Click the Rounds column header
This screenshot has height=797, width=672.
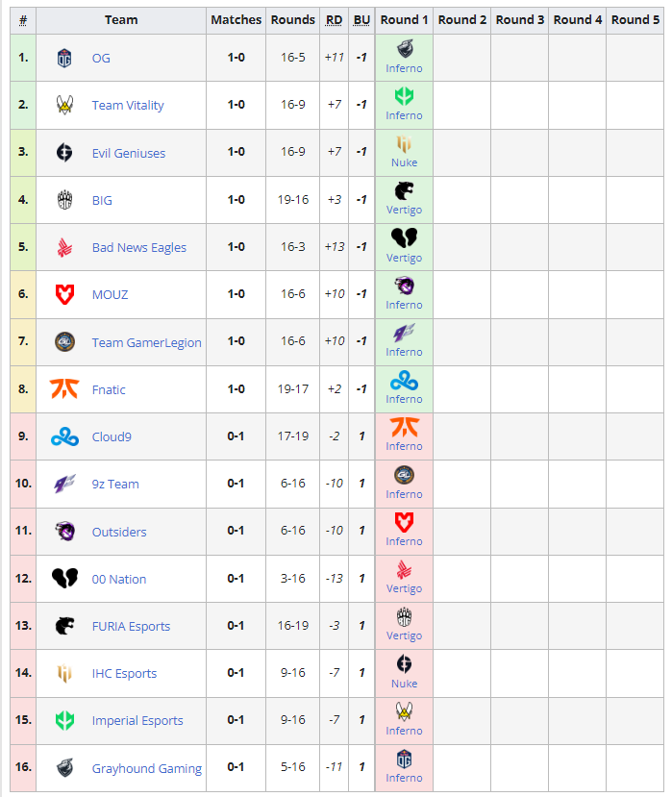click(293, 19)
